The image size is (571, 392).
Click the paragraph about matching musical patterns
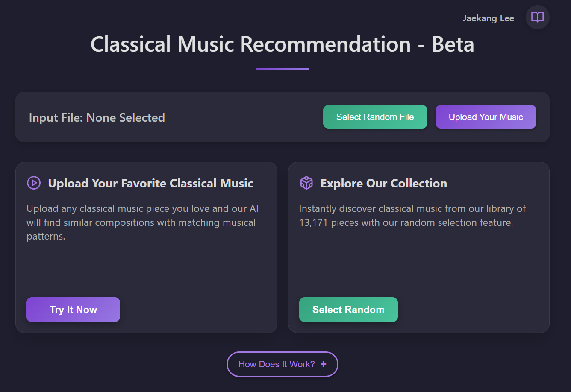(143, 222)
